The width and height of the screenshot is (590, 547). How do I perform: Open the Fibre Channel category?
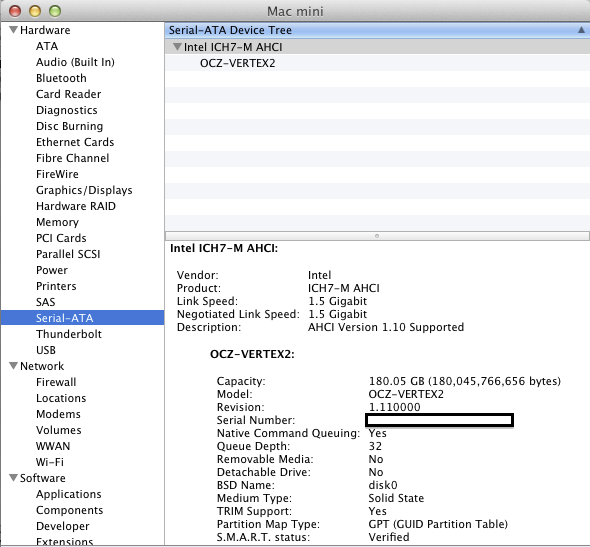pyautogui.click(x=73, y=158)
